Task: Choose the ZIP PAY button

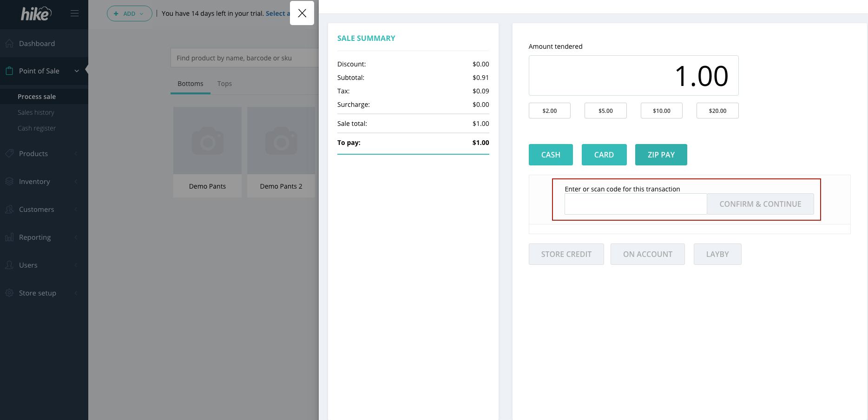Action: coord(661,155)
